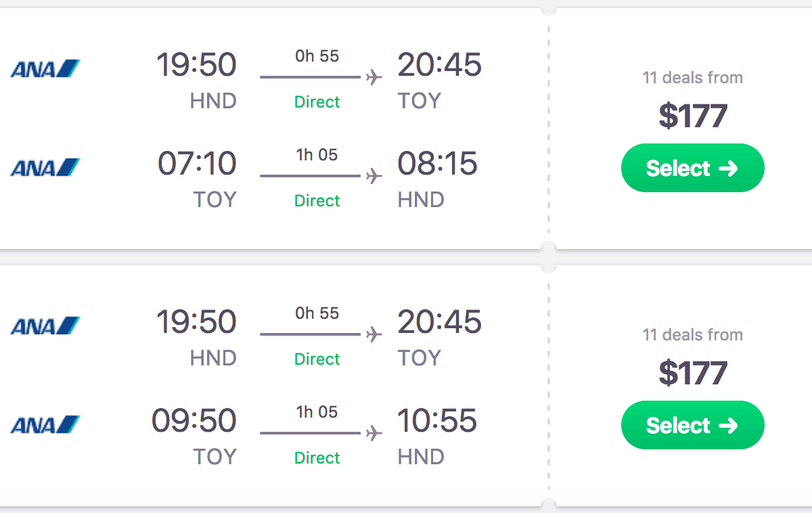Click "11 deals from" text in second card
The image size is (812, 513).
(x=692, y=335)
